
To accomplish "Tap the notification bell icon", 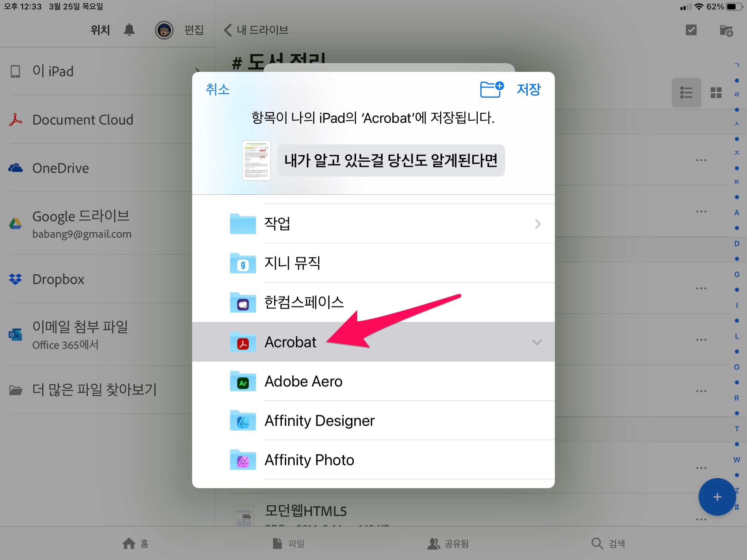I will (129, 30).
